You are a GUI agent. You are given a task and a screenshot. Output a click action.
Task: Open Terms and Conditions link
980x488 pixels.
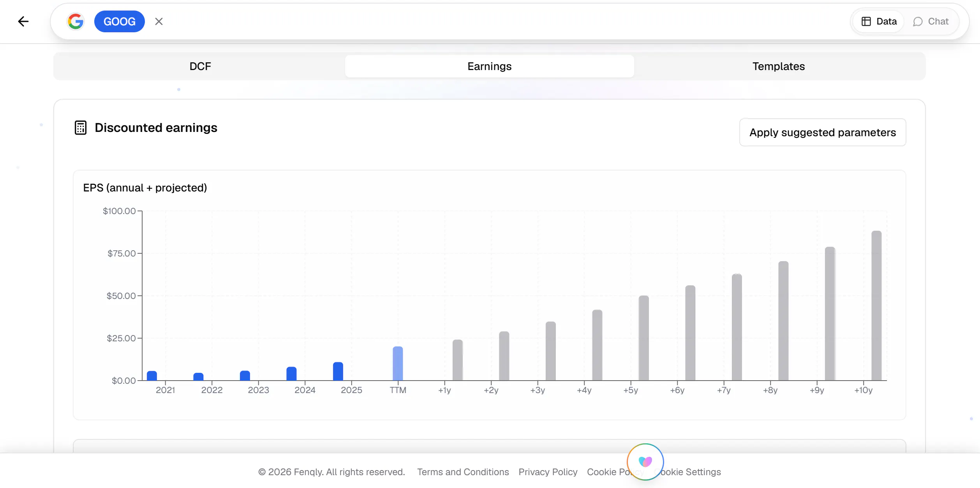[463, 472]
